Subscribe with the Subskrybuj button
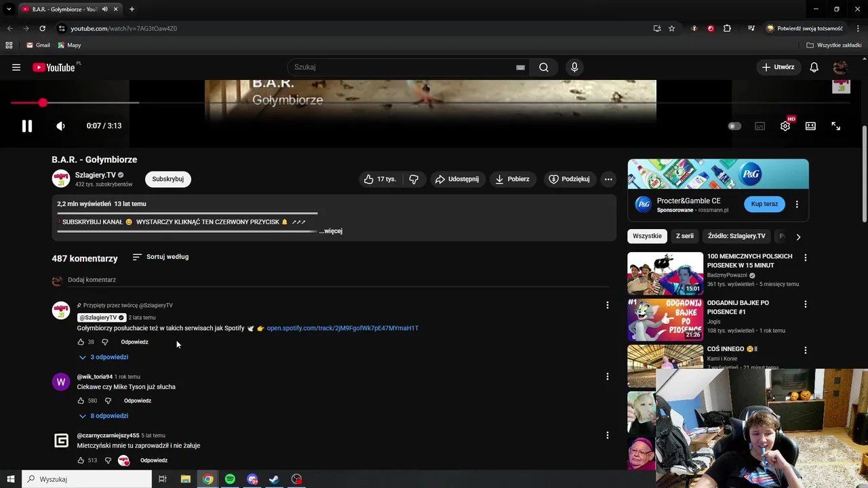This screenshot has width=868, height=488. (167, 179)
